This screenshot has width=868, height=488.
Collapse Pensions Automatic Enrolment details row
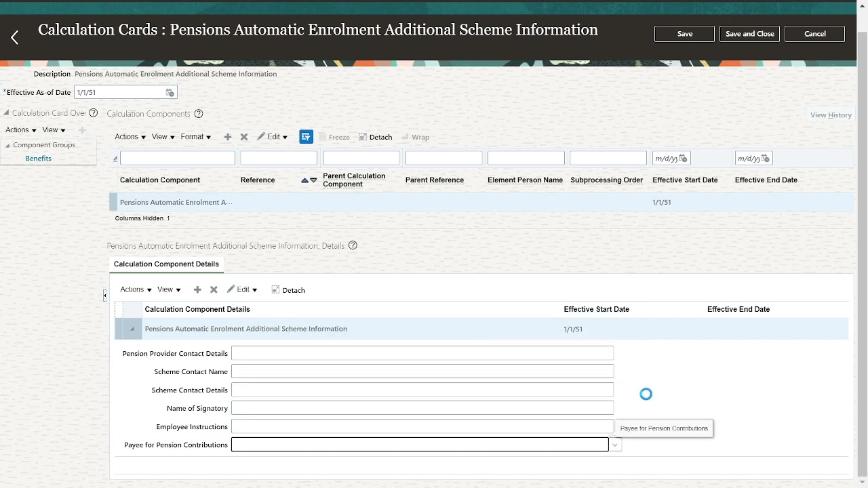[x=132, y=329]
